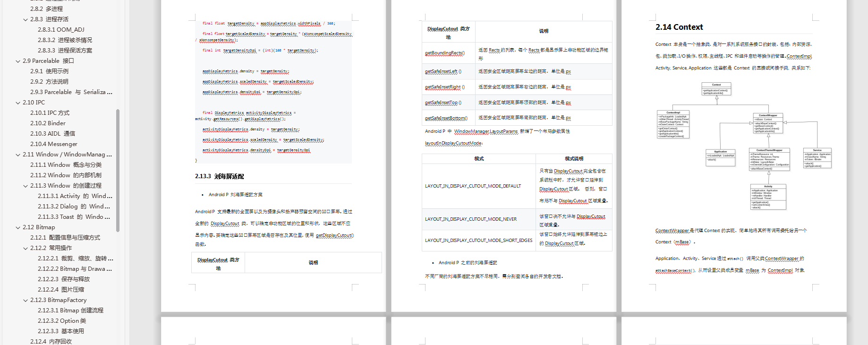
Task: Jump to 2.8.3.2 进程被杀情况
Action: tap(65, 40)
